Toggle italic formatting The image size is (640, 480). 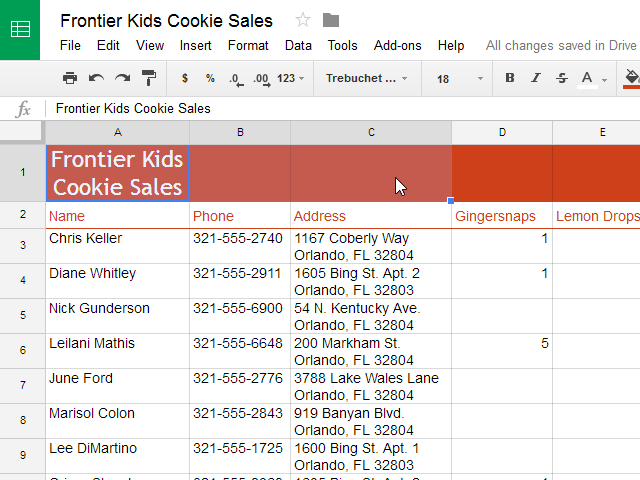click(536, 78)
